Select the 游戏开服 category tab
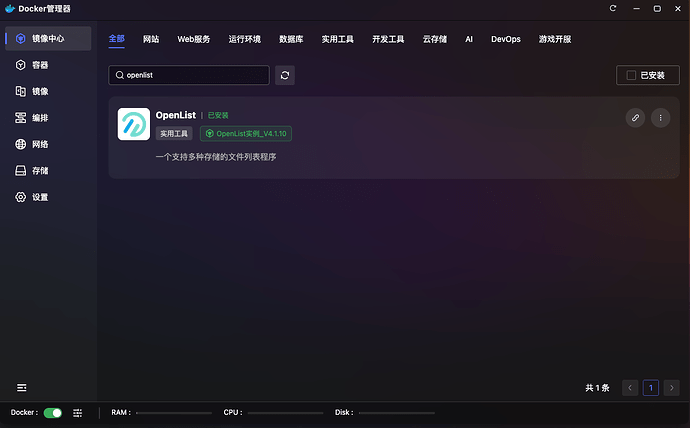The height and width of the screenshot is (428, 690). coord(555,39)
